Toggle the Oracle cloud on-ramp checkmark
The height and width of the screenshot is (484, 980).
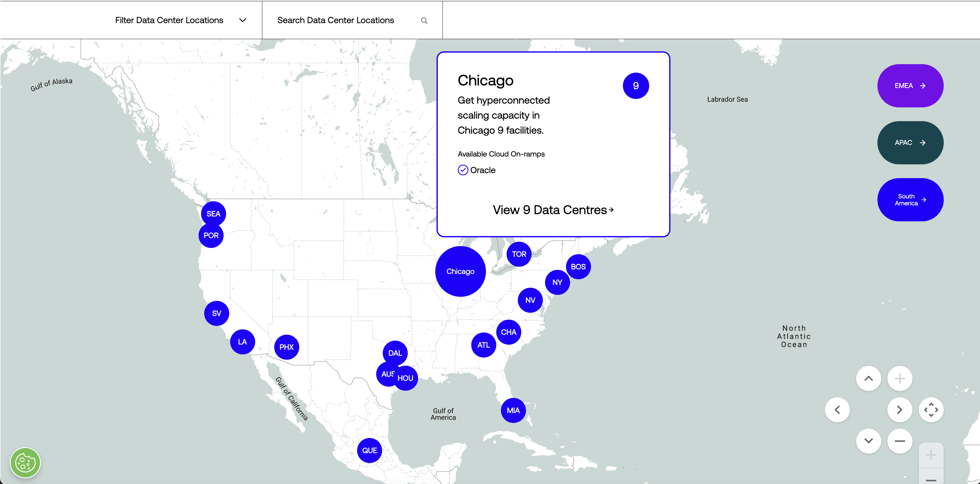462,170
